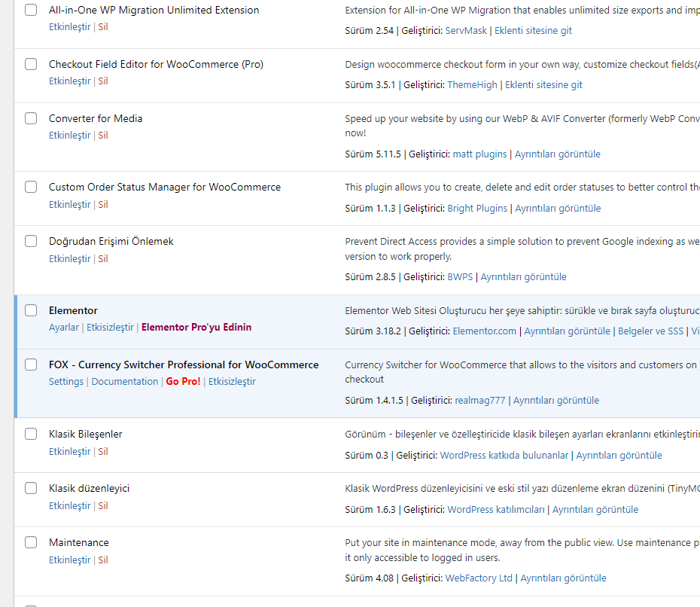Open ThemeHigh developer link
The width and height of the screenshot is (700, 607).
tap(473, 85)
